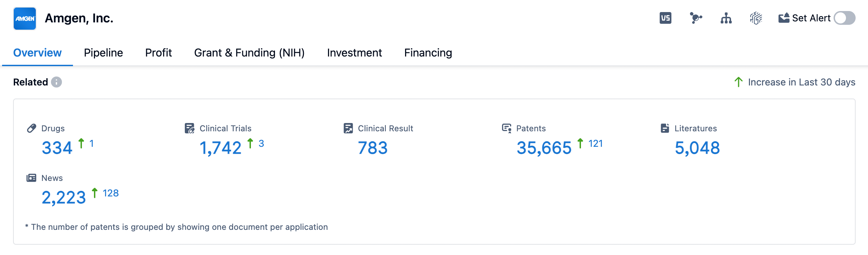Screen dimensions: 868x255
Task: Click the VS compare icon
Action: coord(665,18)
